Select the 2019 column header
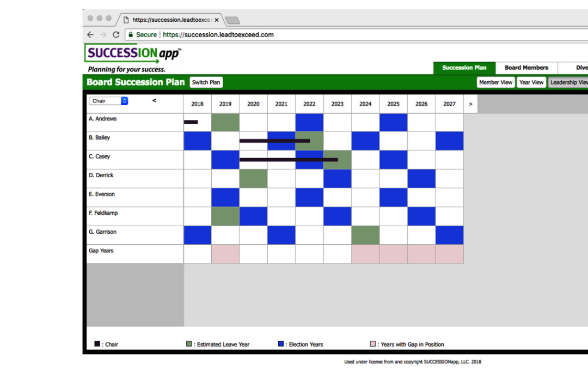 [x=225, y=104]
